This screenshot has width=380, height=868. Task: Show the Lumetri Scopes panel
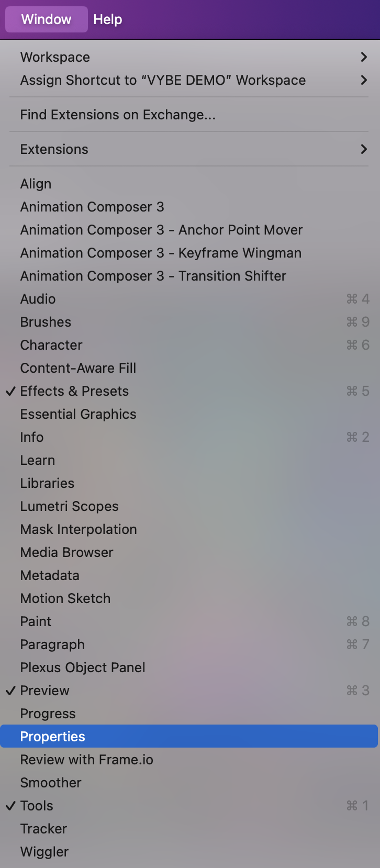pos(189,506)
